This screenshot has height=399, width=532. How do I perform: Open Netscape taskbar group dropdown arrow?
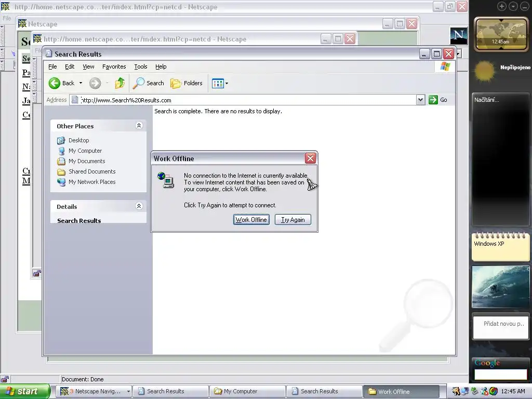[x=128, y=391]
